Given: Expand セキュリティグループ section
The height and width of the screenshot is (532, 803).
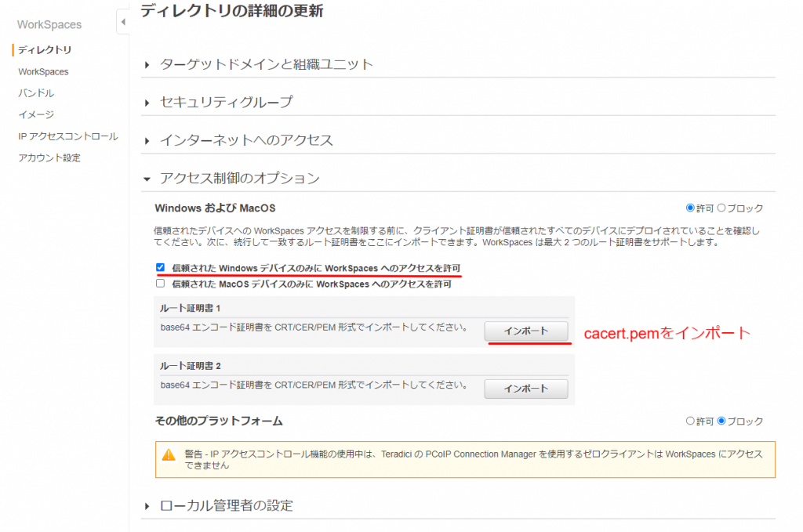Looking at the screenshot, I should point(226,103).
